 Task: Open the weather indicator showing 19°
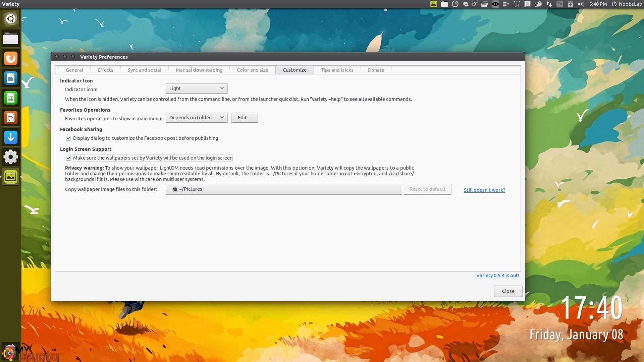(x=470, y=4)
